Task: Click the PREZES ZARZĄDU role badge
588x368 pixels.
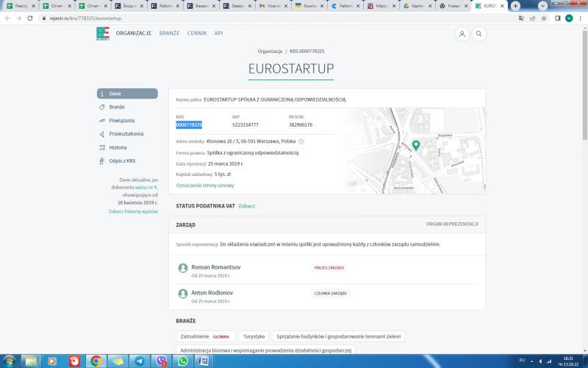Action: point(329,268)
